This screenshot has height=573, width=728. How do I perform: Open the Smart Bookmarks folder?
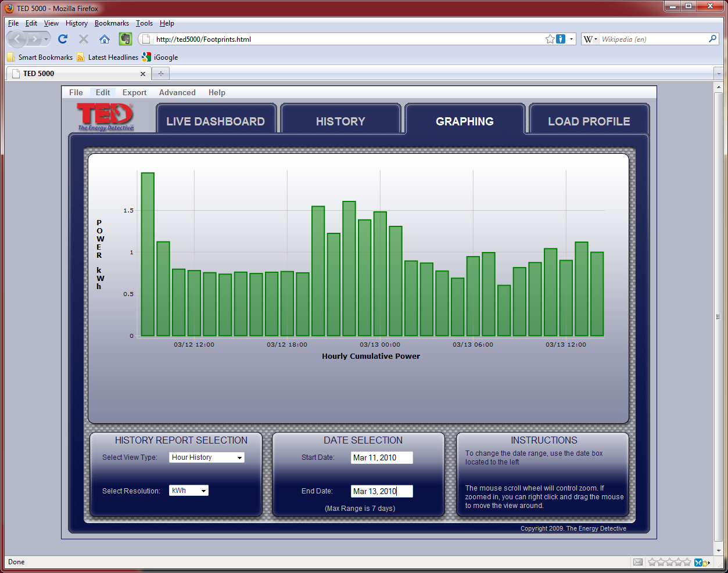tap(40, 57)
